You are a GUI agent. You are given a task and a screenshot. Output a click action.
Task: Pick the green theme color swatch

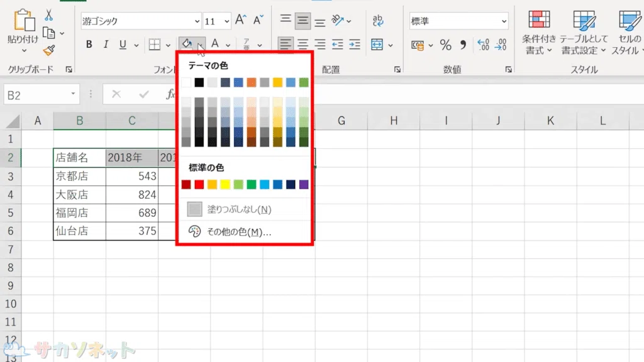coord(304,82)
